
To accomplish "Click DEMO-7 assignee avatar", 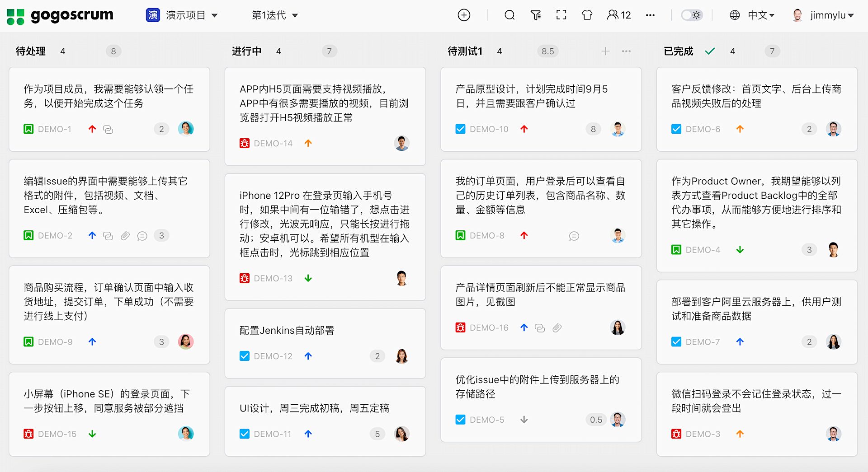I will tap(833, 341).
